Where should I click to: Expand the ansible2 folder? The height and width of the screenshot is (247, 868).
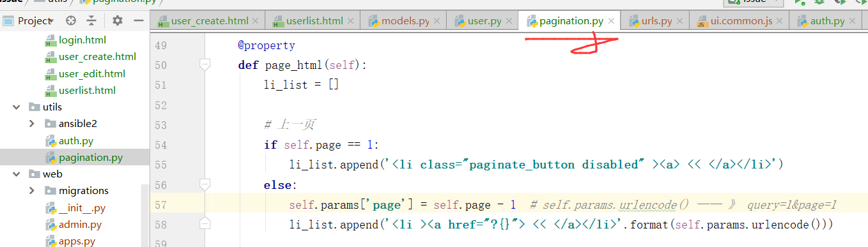[x=32, y=123]
